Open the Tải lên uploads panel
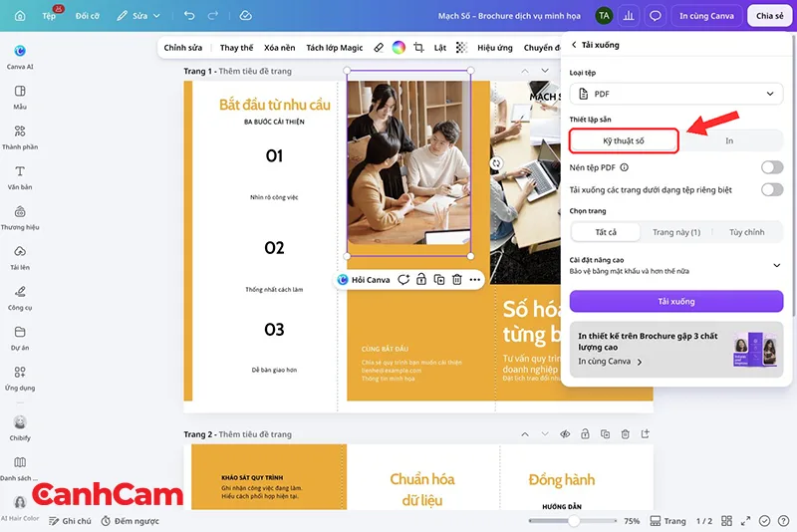The width and height of the screenshot is (797, 532). point(20,258)
